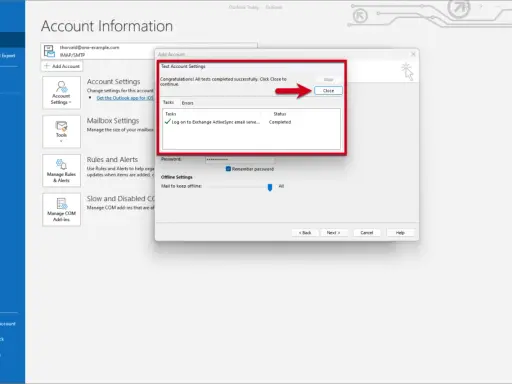Open the Account Settings dropdown button
This screenshot has width=512, height=384.
[x=61, y=93]
